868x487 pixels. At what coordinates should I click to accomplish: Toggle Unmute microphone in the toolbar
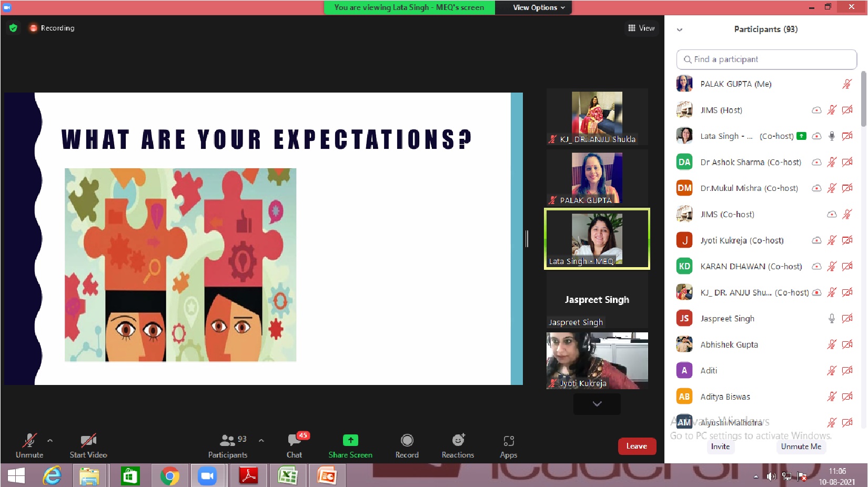[29, 441]
